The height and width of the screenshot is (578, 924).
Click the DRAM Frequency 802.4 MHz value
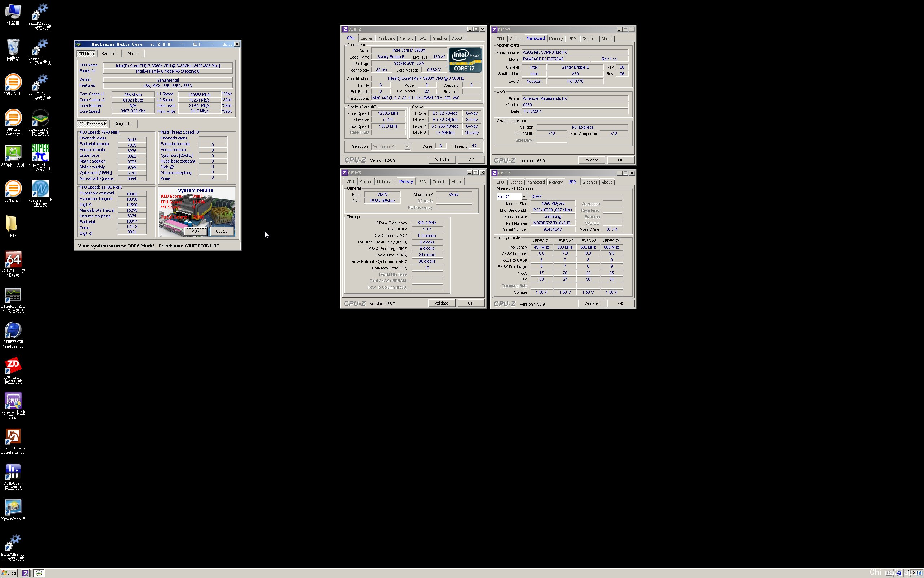coord(427,223)
